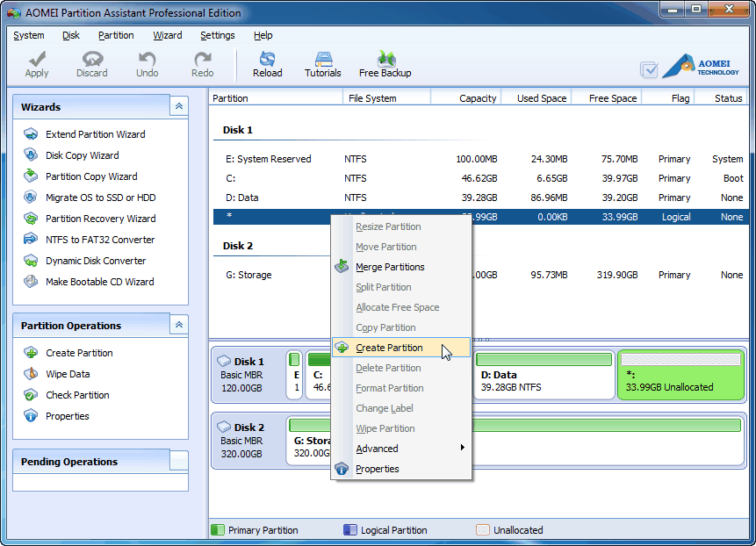Click the Flag column header
The height and width of the screenshot is (546, 756).
[x=668, y=97]
